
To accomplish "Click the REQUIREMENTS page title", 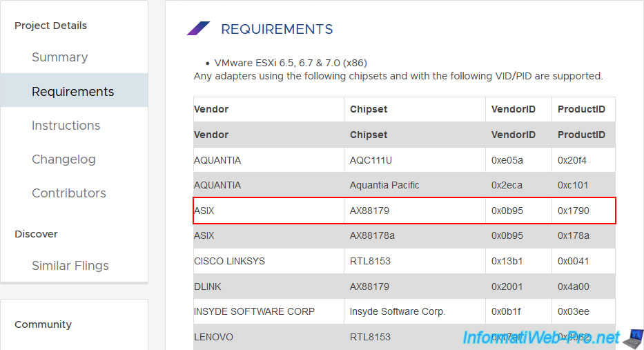I will click(x=277, y=29).
